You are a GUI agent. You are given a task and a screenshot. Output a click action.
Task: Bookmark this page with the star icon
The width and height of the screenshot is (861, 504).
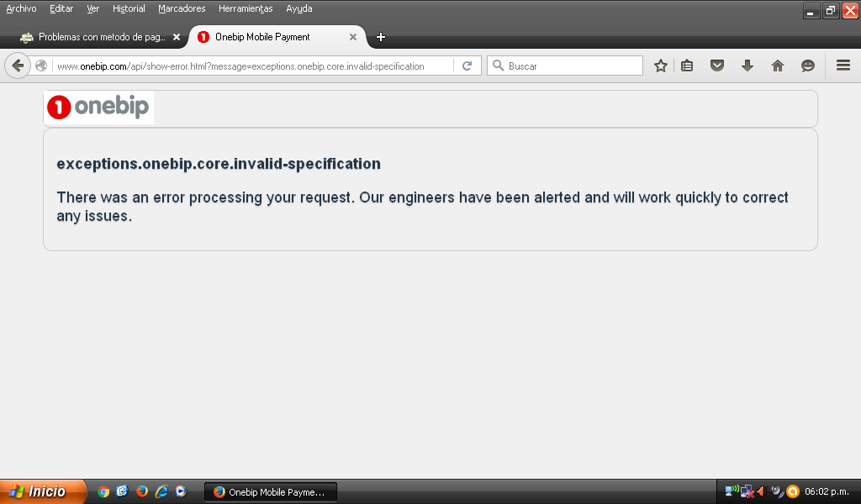tap(661, 66)
